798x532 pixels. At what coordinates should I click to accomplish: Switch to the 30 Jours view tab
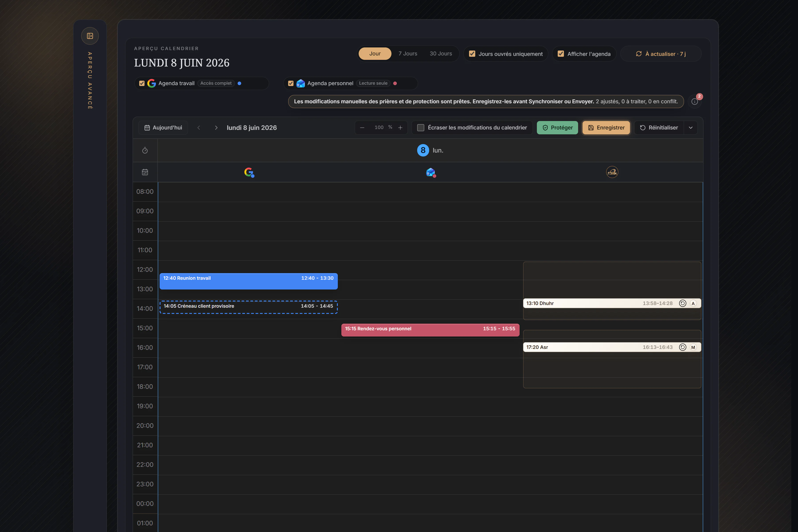pos(441,54)
